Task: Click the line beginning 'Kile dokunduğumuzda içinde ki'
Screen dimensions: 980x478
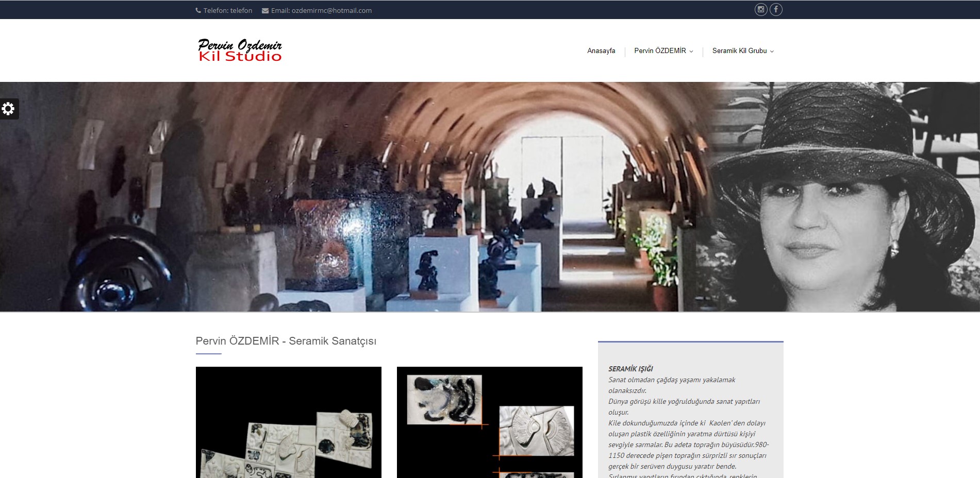Action: click(x=687, y=423)
